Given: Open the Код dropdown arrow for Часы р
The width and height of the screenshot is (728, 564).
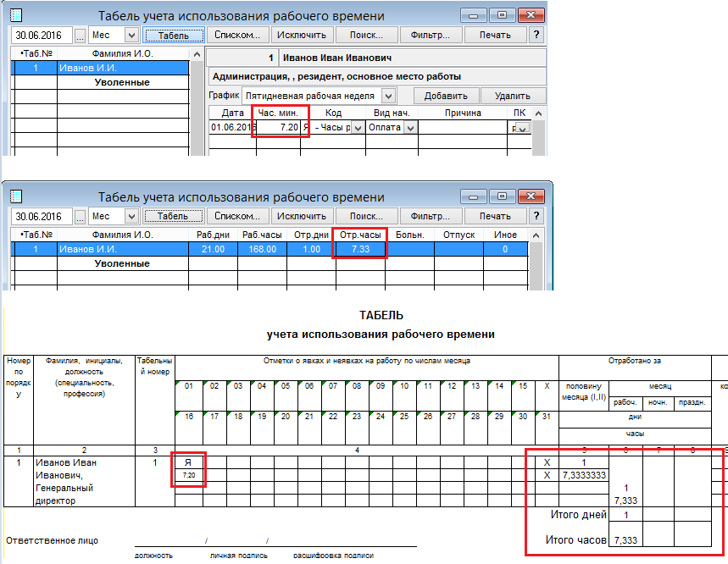Looking at the screenshot, I should [x=358, y=128].
